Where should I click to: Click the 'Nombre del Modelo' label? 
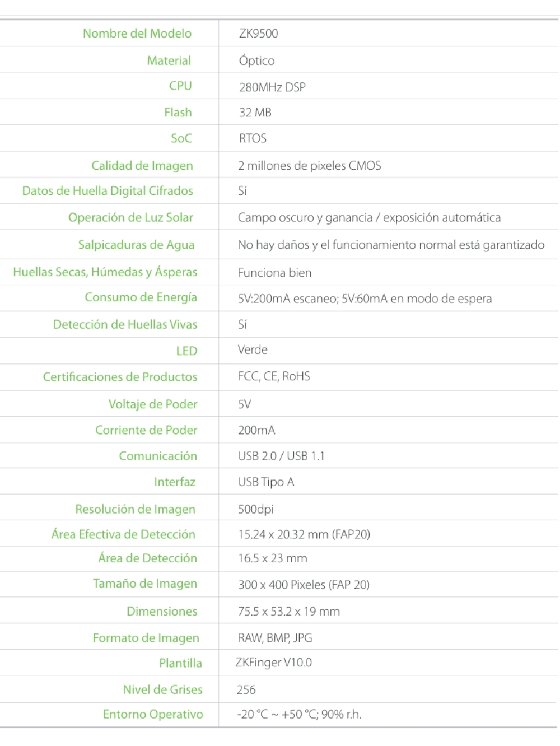(x=137, y=34)
